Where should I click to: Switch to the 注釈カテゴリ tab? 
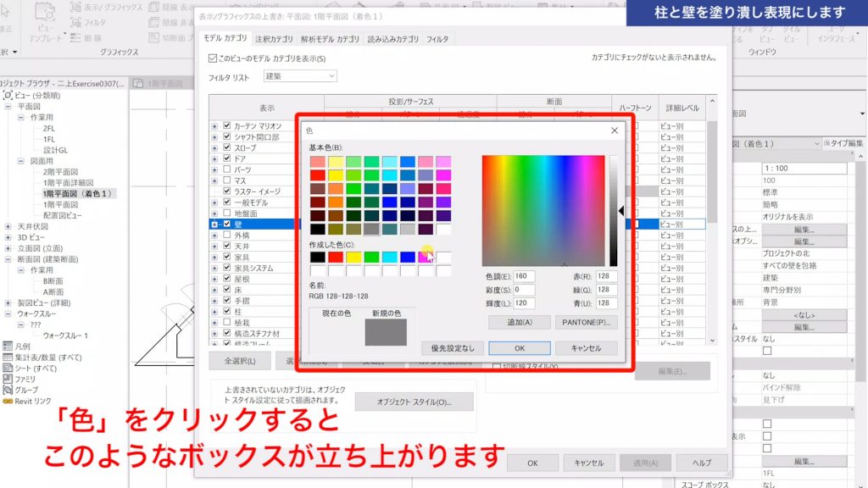click(273, 40)
